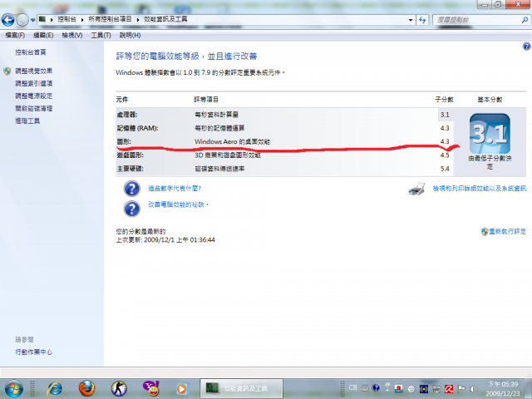
Task: Open Action Center flag tray icon
Action: [461, 389]
